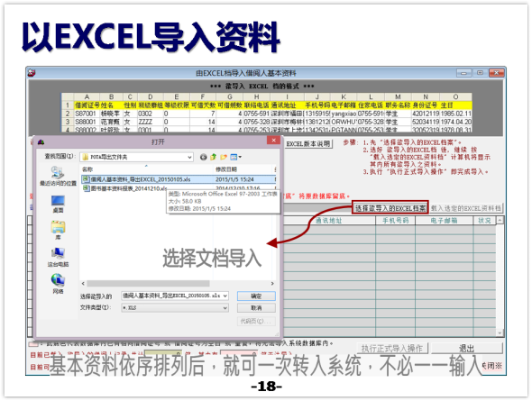Expand the 查找范围 folder dropdown

(189, 157)
